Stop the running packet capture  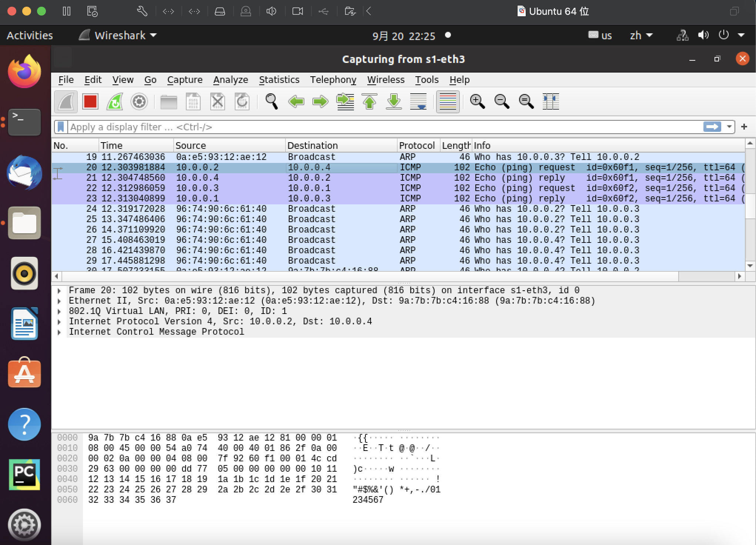coord(90,101)
